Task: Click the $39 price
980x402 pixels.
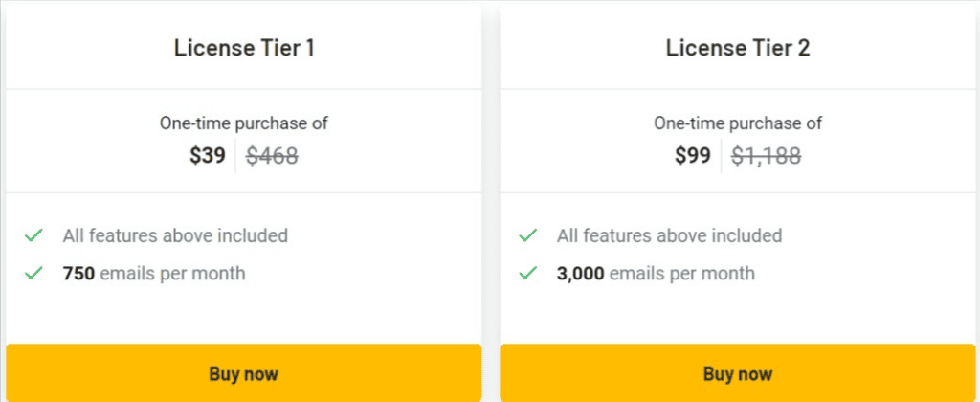Action: [x=208, y=156]
